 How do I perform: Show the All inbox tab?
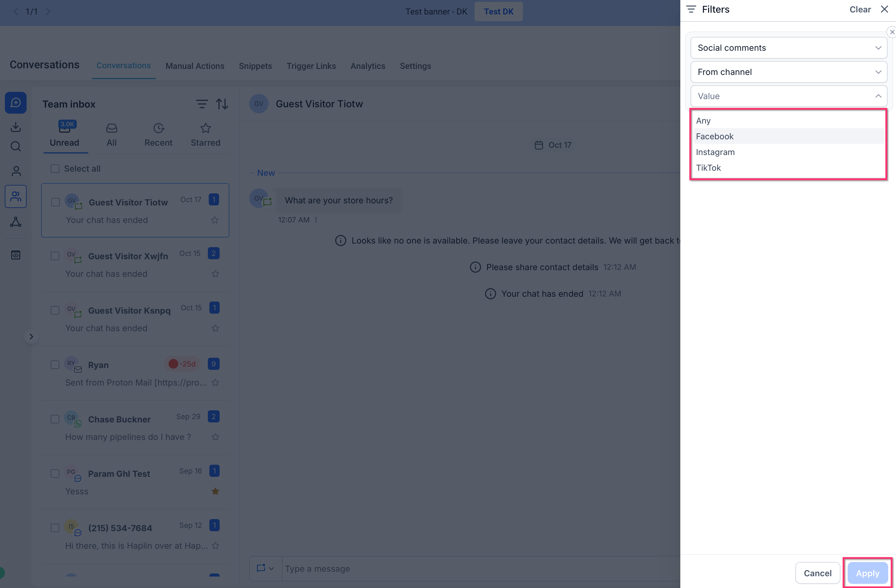(x=111, y=135)
